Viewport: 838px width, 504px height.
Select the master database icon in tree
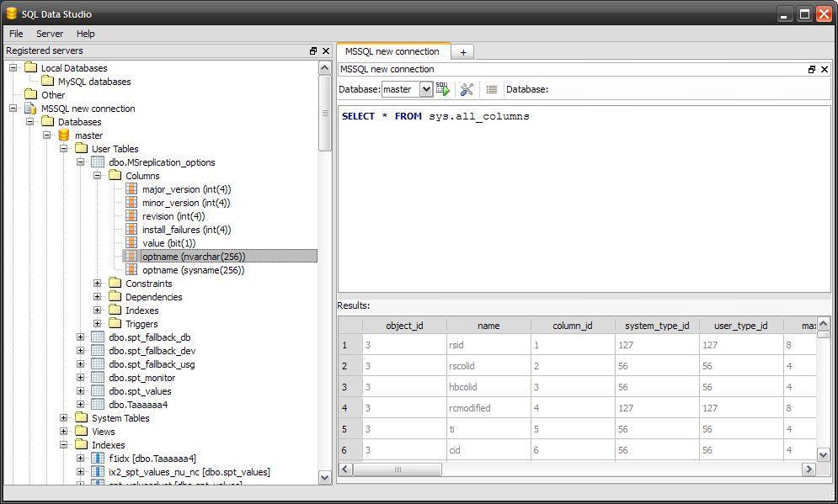coord(64,135)
